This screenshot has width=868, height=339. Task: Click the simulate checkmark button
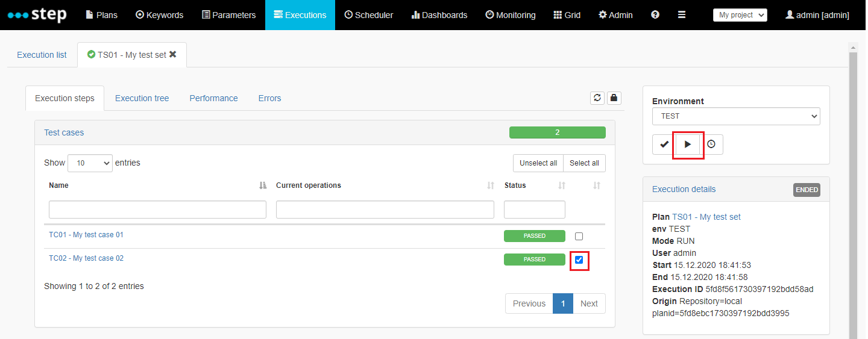point(664,145)
